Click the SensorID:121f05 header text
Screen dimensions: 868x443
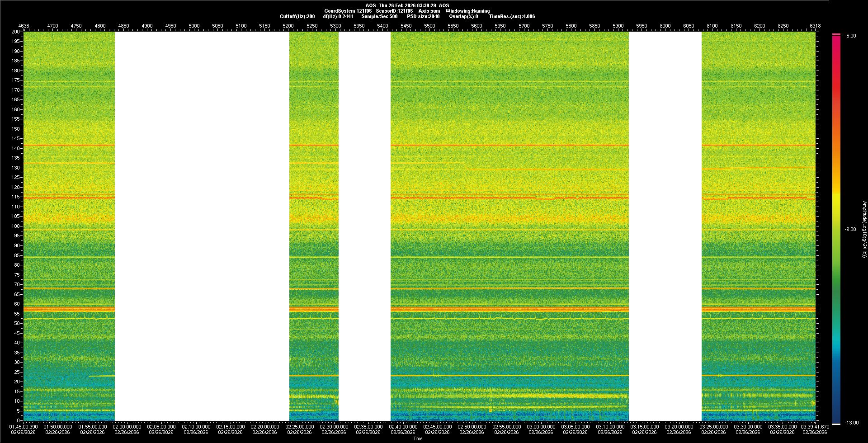click(x=394, y=11)
